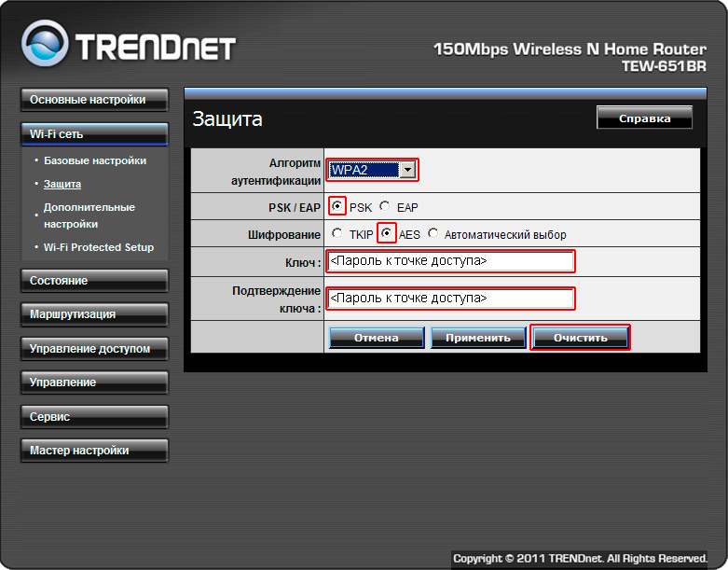The width and height of the screenshot is (728, 570).
Task: Go to Базовые настройки submenu item
Action: tap(95, 160)
